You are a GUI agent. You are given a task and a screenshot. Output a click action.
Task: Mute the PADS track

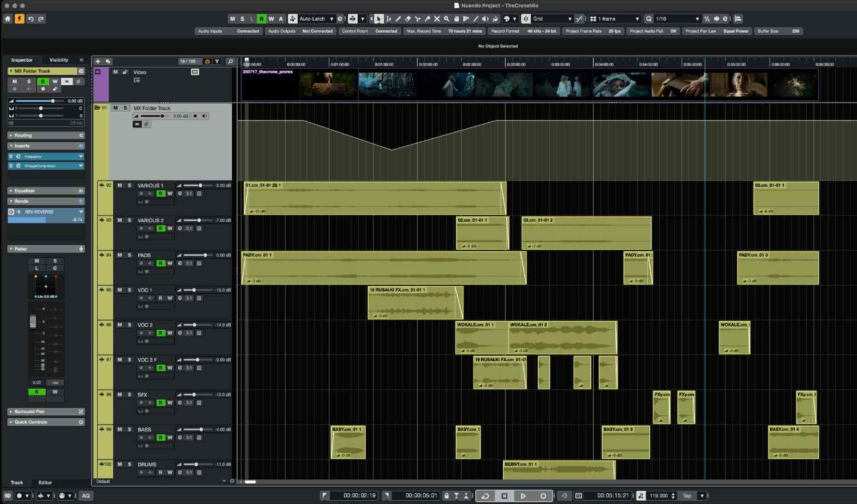(x=119, y=255)
